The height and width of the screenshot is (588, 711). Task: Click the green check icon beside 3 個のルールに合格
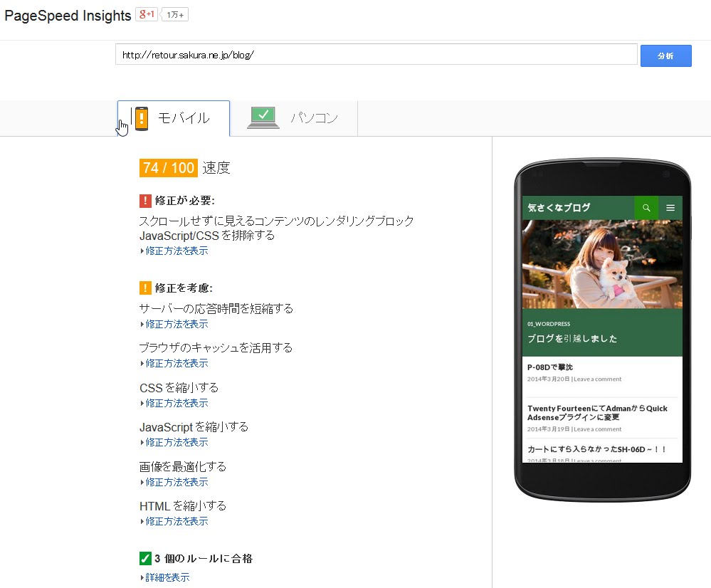click(145, 558)
